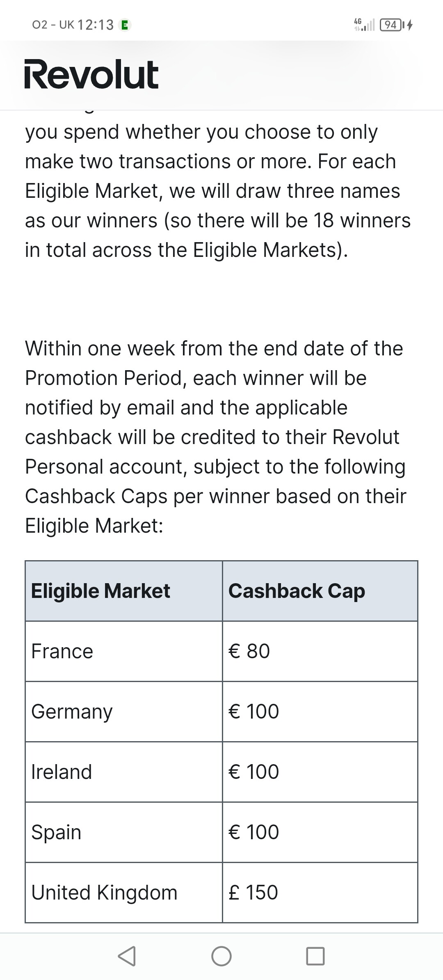Screen dimensions: 443x980
Task: Tap the Revolut logo in header
Action: coord(91,74)
